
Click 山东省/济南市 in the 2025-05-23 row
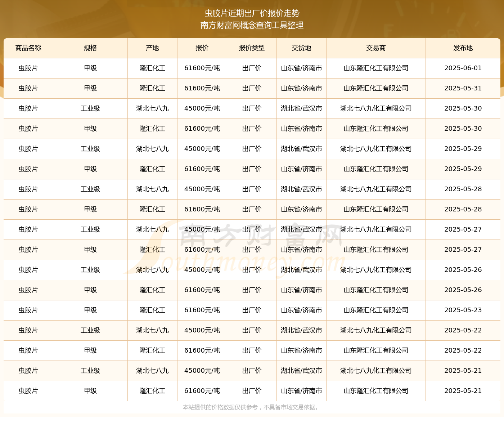click(x=301, y=310)
